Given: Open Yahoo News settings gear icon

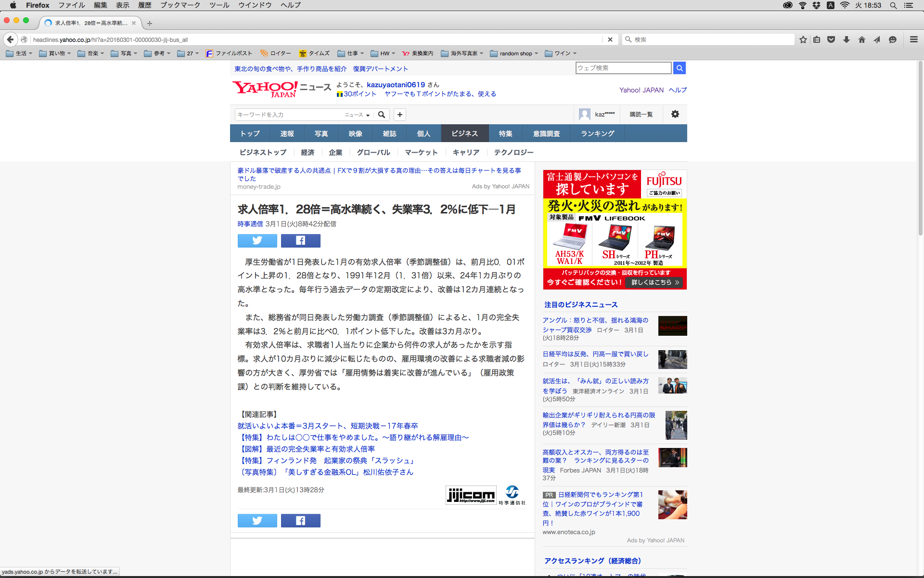Looking at the screenshot, I should [x=675, y=114].
